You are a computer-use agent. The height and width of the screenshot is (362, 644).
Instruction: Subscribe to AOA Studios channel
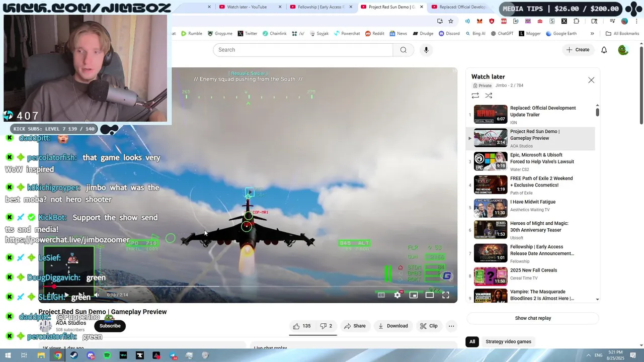point(110,326)
